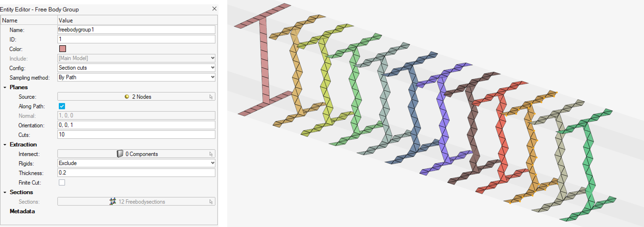Screen dimensions: 644x227
Task: Click the 2 Nodes source selector
Action: (x=136, y=96)
